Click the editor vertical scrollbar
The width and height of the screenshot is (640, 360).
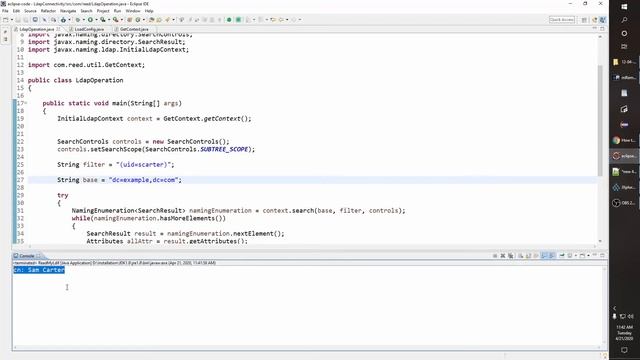600,120
